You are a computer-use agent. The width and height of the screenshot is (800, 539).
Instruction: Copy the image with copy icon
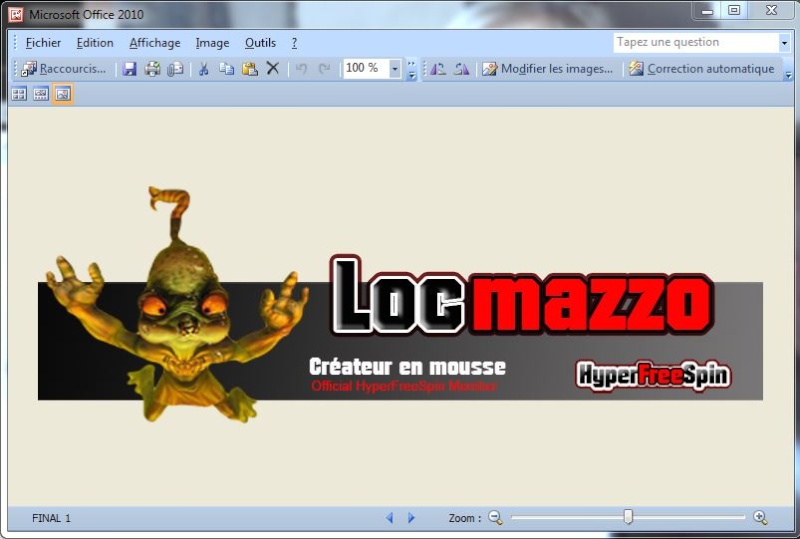click(227, 68)
